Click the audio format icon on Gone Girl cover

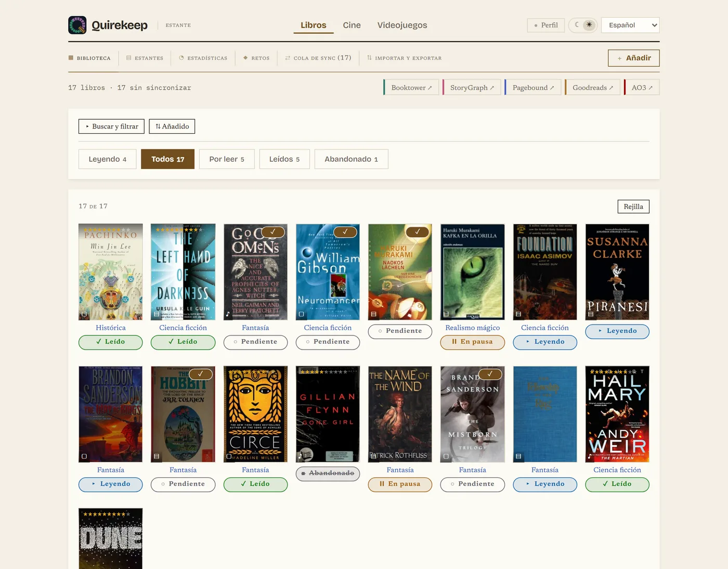point(301,456)
